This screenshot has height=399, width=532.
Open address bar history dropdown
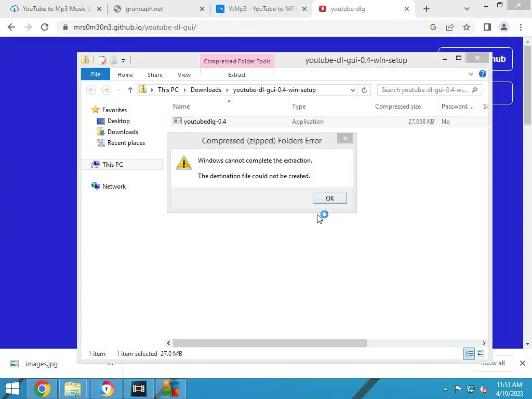click(x=353, y=90)
